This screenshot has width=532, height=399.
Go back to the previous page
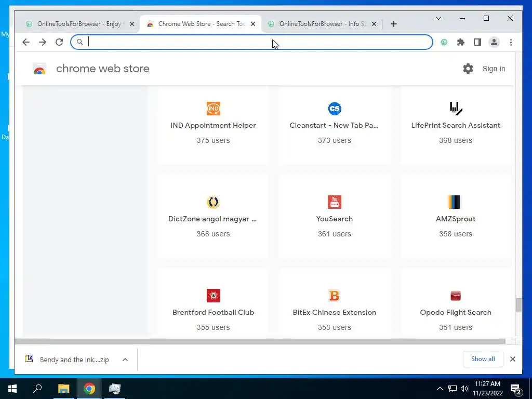(26, 42)
